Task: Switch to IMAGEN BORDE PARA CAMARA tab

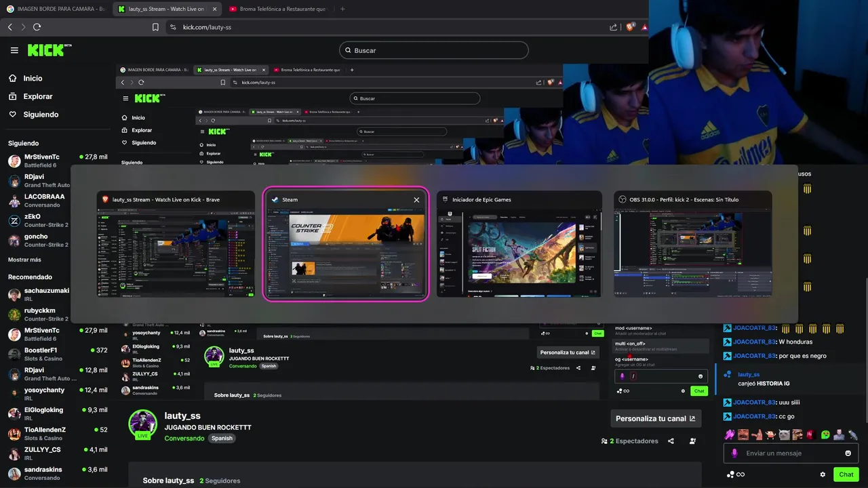Action: [56, 9]
